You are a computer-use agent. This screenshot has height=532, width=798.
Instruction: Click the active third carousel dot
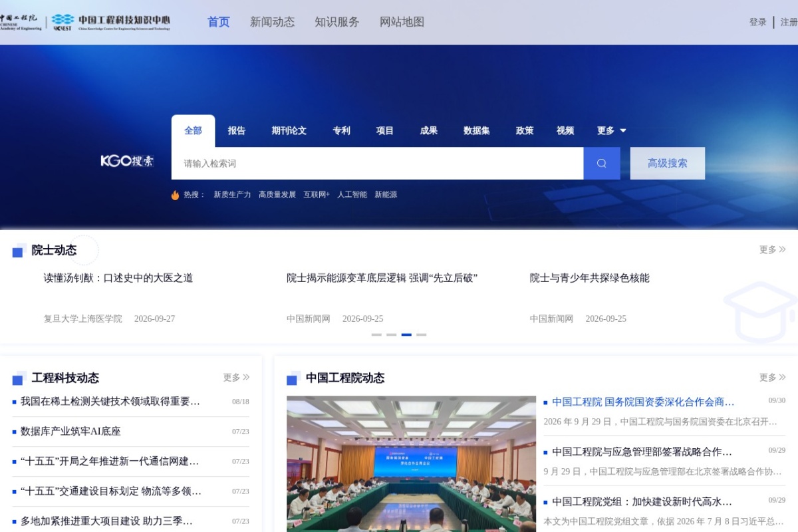tap(406, 335)
